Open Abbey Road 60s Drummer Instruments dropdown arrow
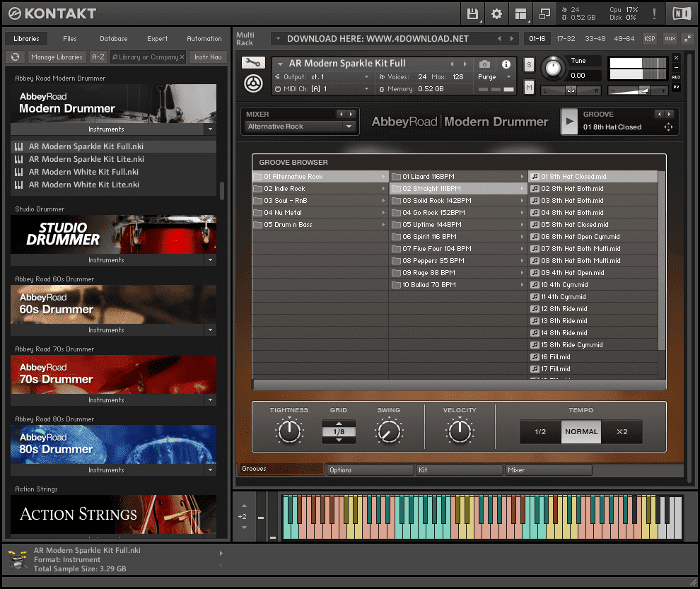 coord(210,330)
